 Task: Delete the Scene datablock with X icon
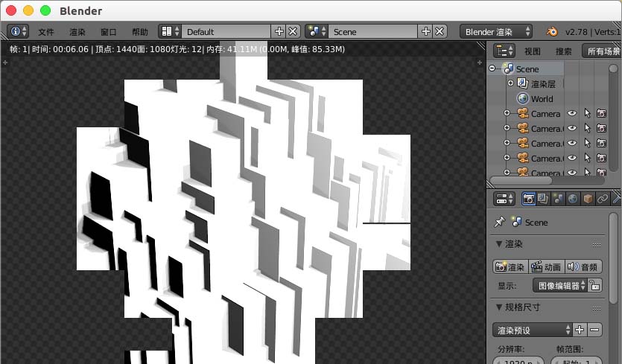tap(439, 31)
